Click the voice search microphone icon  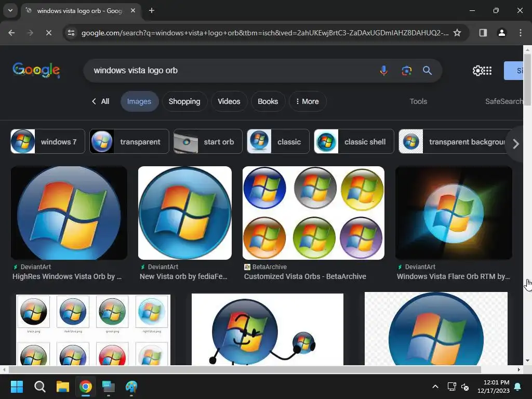384,71
